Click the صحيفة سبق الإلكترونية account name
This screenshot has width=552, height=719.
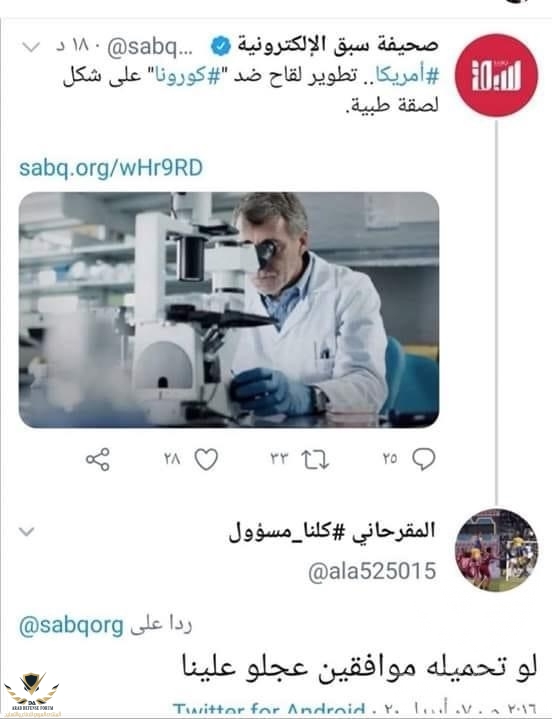[338, 46]
